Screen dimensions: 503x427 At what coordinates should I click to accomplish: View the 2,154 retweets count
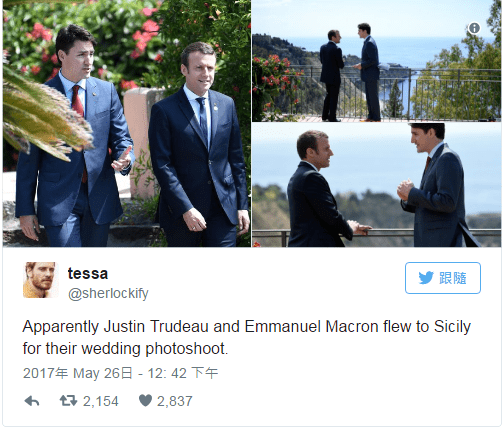(101, 401)
